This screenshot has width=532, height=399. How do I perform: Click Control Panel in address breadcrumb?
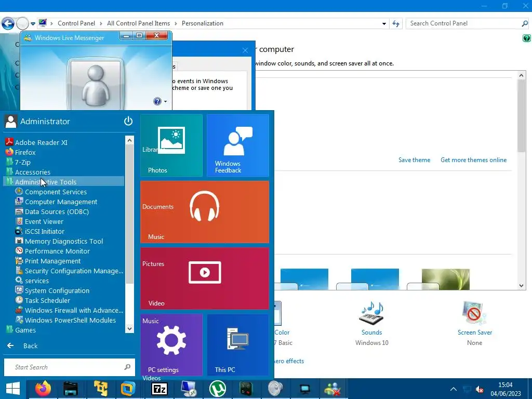tap(76, 23)
